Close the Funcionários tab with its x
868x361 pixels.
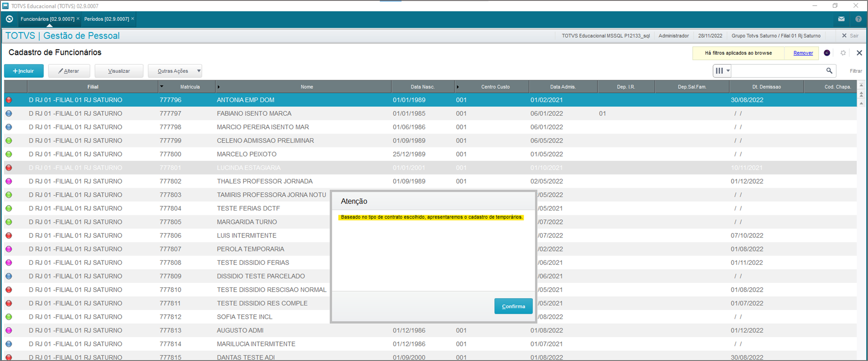78,19
